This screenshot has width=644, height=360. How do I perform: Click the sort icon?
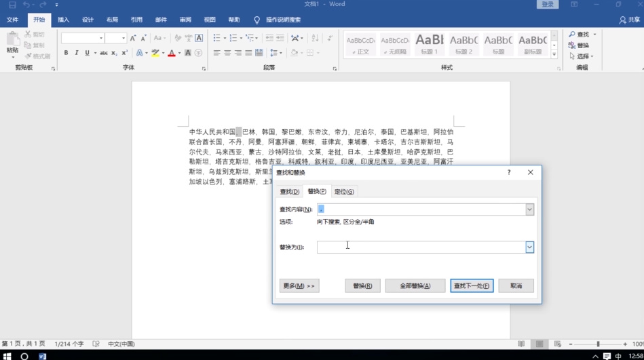point(315,38)
